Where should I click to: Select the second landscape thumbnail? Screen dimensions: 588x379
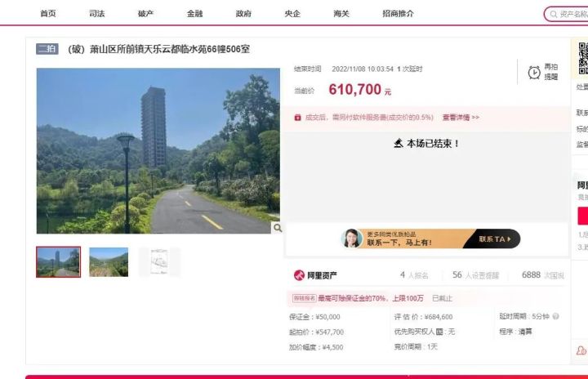pyautogui.click(x=109, y=262)
